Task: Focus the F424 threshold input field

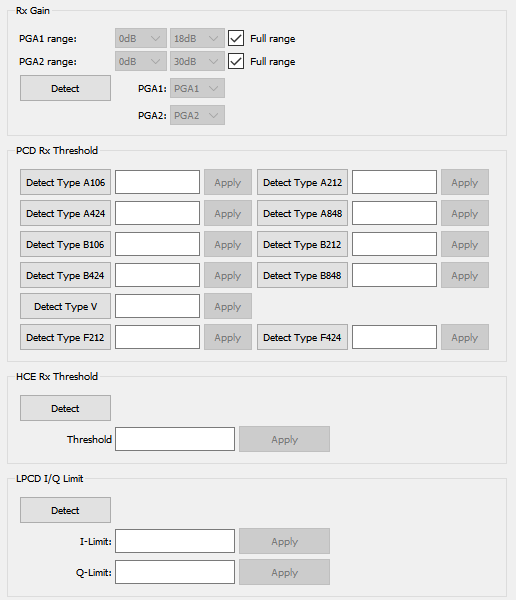Action: pyautogui.click(x=394, y=337)
